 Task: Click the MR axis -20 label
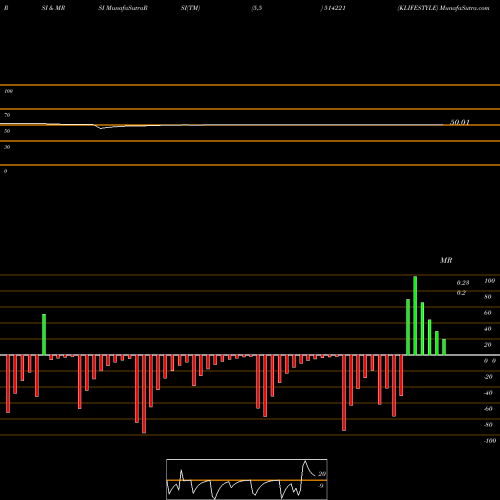click(488, 377)
